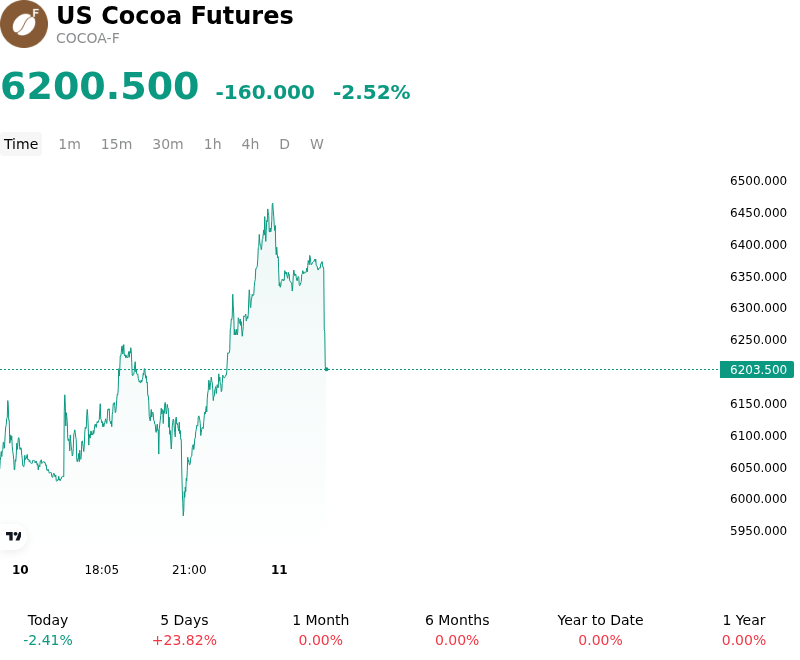
Task: Click the 6203.500 current price label
Action: point(757,369)
